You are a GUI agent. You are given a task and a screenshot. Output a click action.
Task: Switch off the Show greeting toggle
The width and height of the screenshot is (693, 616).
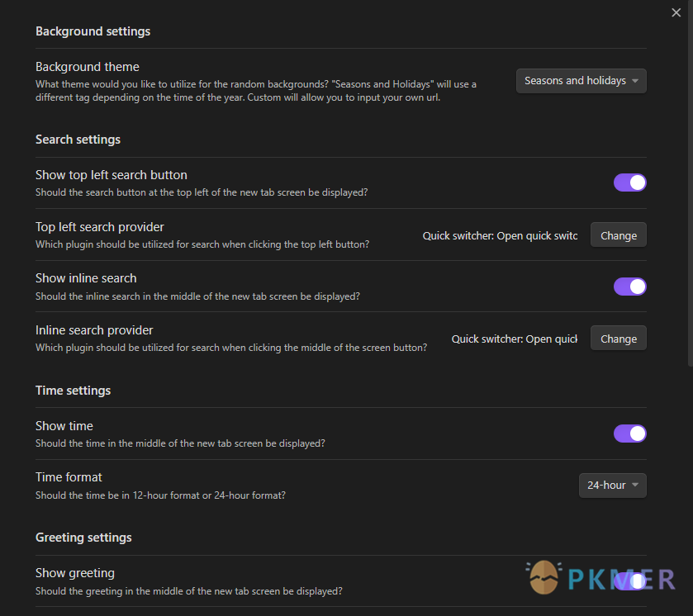tap(629, 581)
